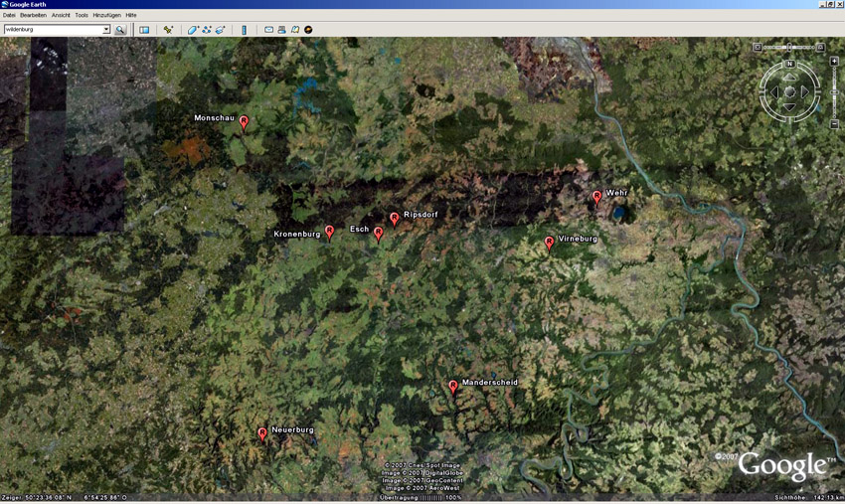The width and height of the screenshot is (845, 504).
Task: Open the Datei menu
Action: pos(9,15)
